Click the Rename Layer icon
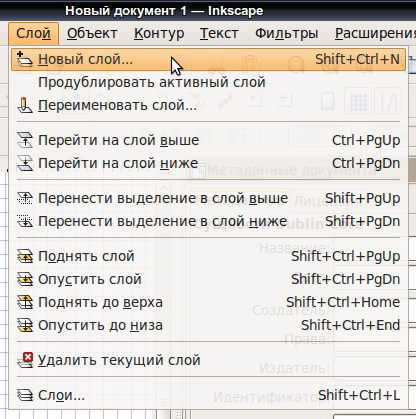The width and height of the screenshot is (416, 419). point(25,105)
